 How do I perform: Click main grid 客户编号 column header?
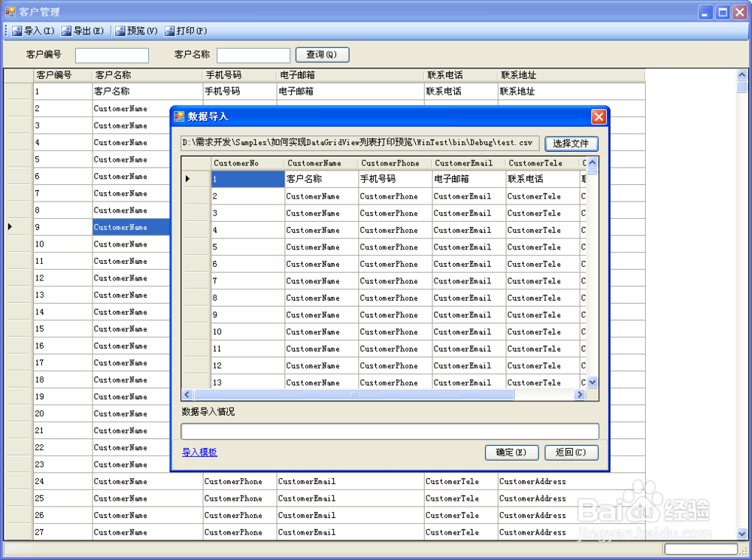click(63, 75)
